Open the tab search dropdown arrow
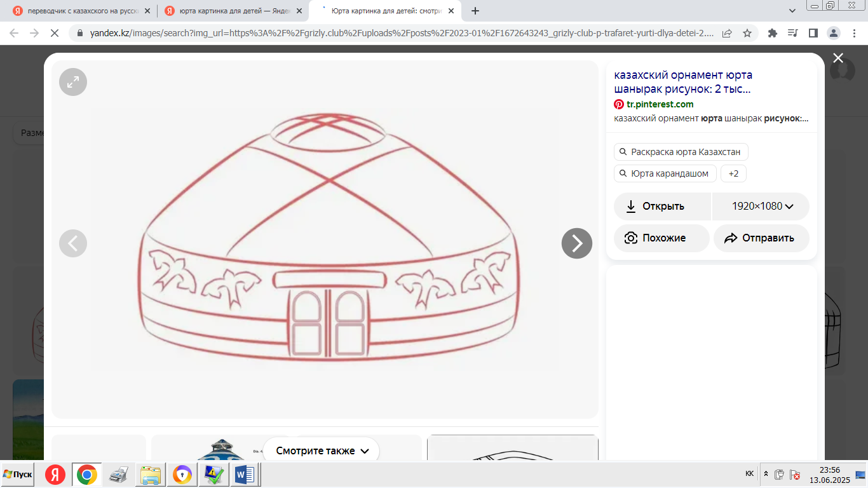This screenshot has height=488, width=868. point(792,11)
